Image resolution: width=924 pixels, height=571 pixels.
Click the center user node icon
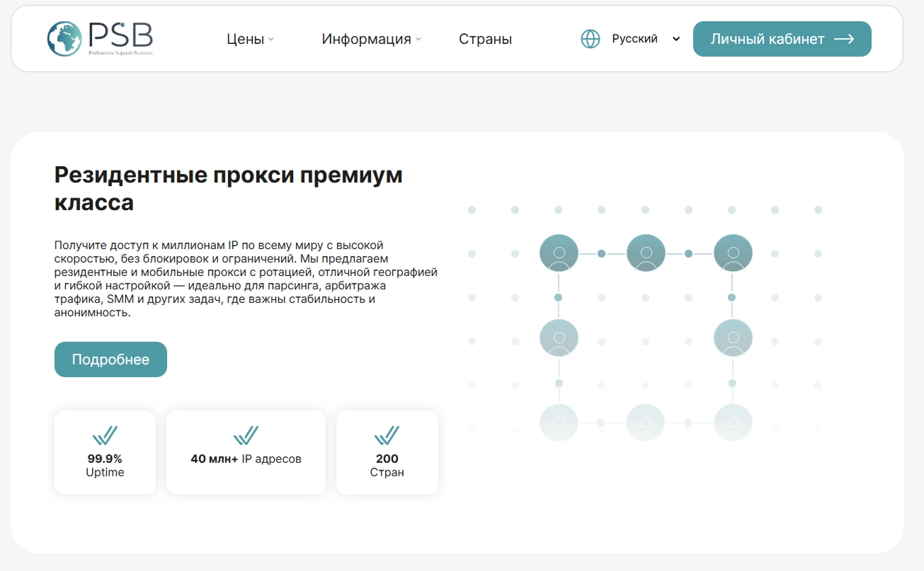pyautogui.click(x=645, y=252)
